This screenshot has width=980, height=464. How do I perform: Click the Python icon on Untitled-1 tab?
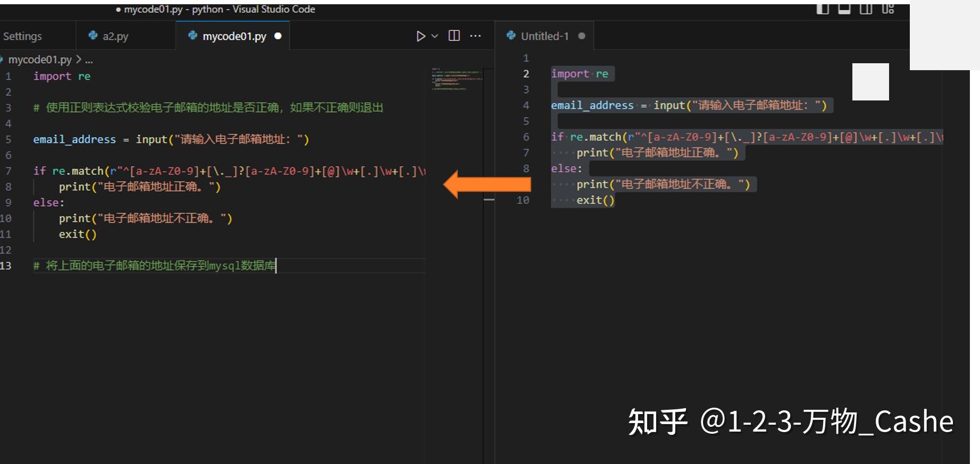511,35
